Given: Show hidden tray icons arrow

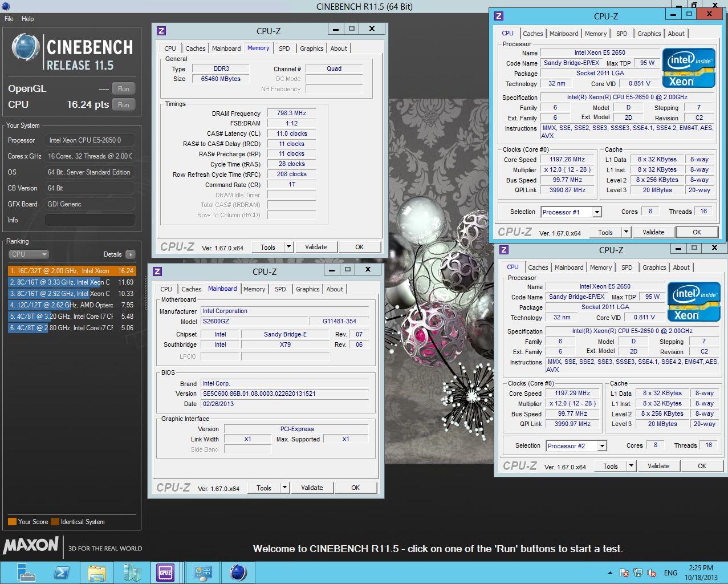Looking at the screenshot, I should click(610, 573).
